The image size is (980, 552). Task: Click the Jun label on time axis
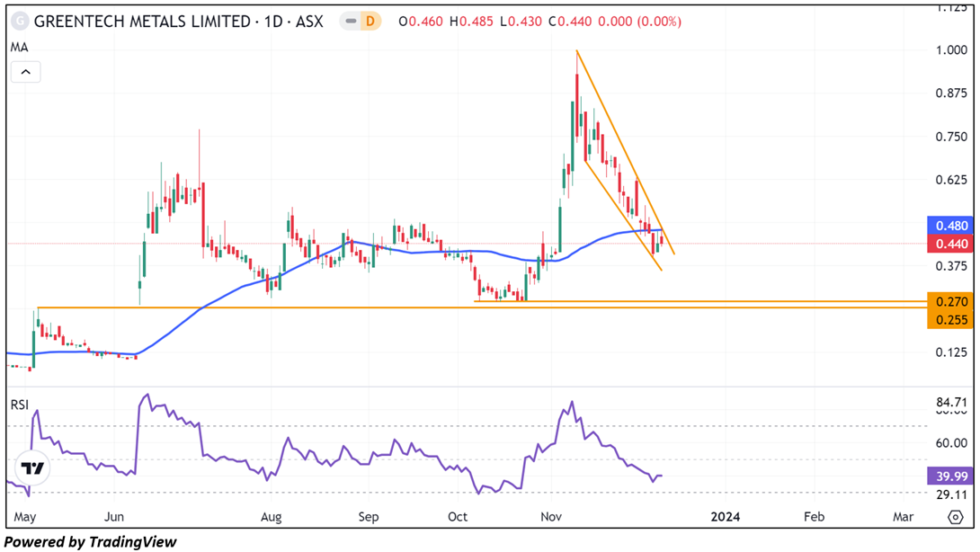(x=114, y=517)
